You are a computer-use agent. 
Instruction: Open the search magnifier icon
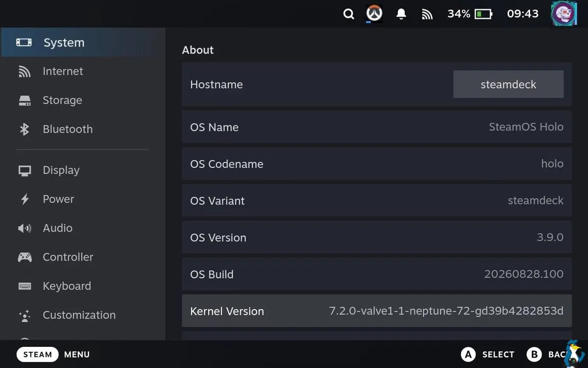(348, 14)
